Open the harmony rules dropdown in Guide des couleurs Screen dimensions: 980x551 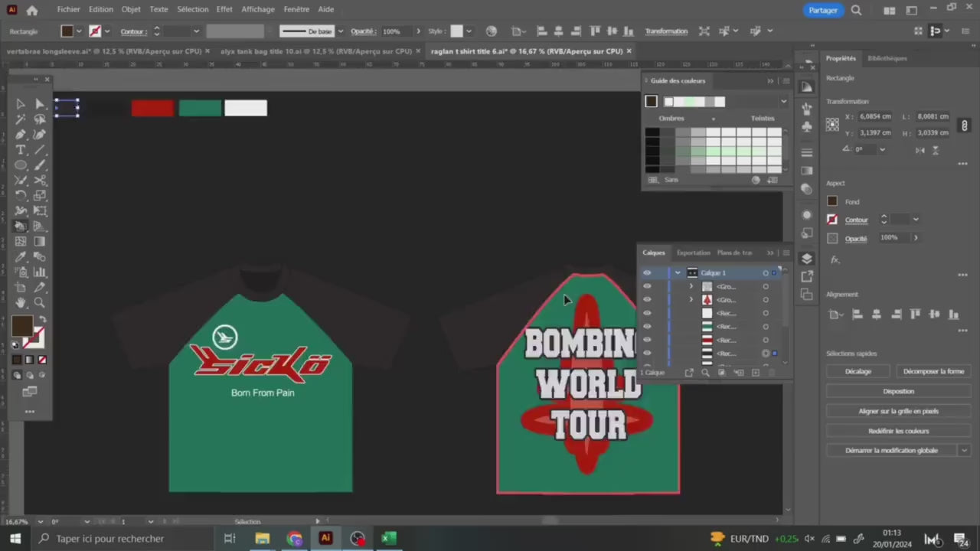pos(783,101)
